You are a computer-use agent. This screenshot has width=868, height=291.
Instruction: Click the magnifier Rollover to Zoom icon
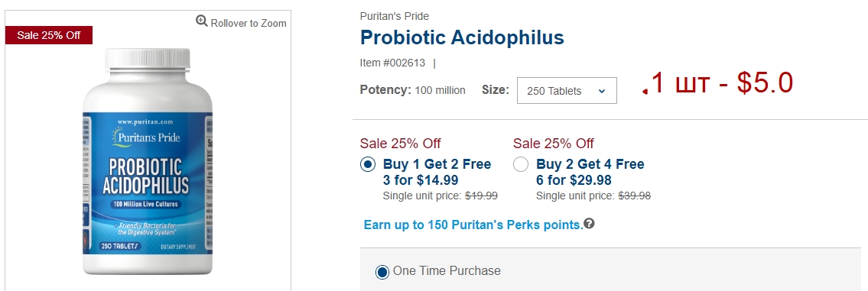point(202,21)
